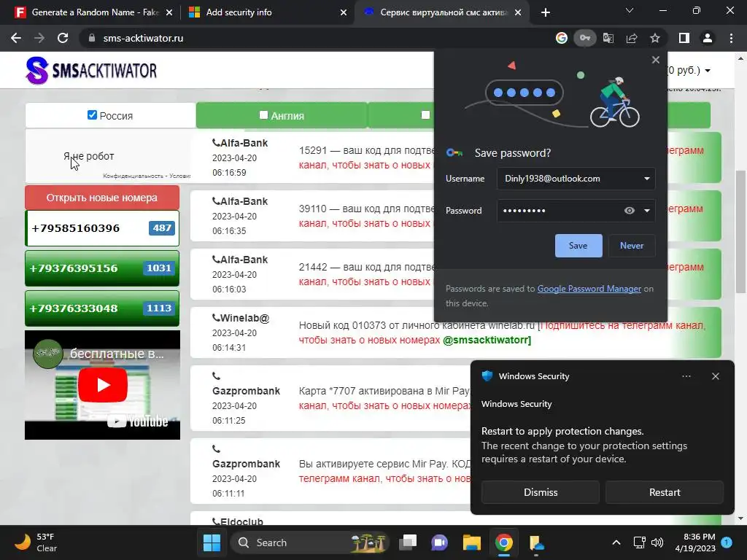Click the Chrome icon on the taskbar
This screenshot has width=747, height=560.
click(503, 542)
